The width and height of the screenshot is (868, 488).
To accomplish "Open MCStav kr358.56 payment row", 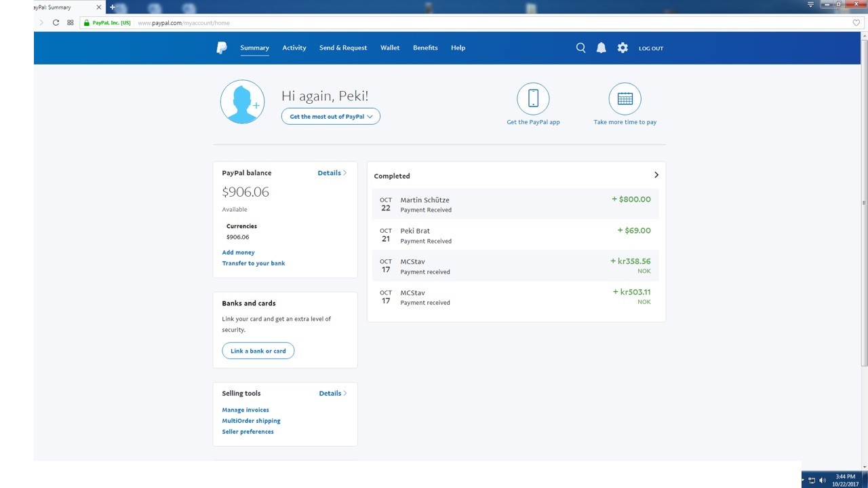I will coord(515,265).
